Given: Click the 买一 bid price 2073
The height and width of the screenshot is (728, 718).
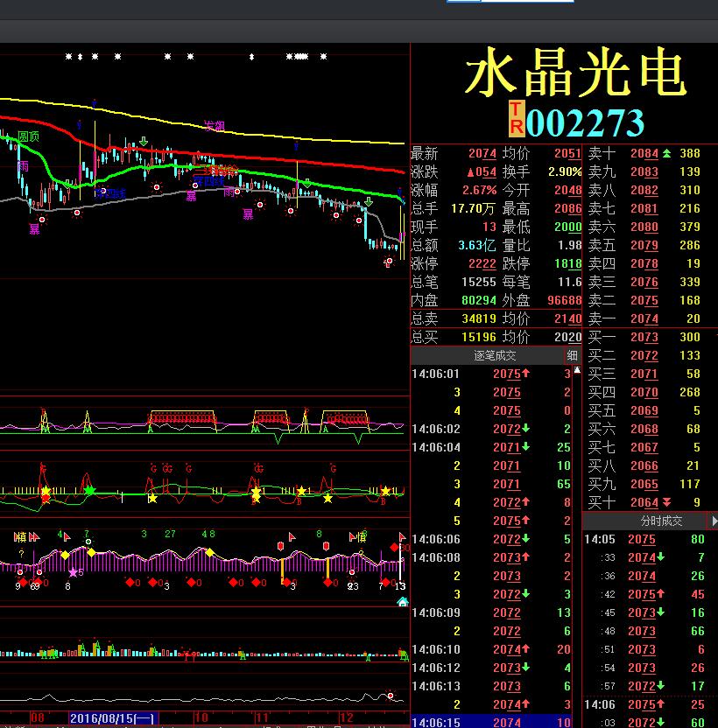Looking at the screenshot, I should (x=644, y=337).
